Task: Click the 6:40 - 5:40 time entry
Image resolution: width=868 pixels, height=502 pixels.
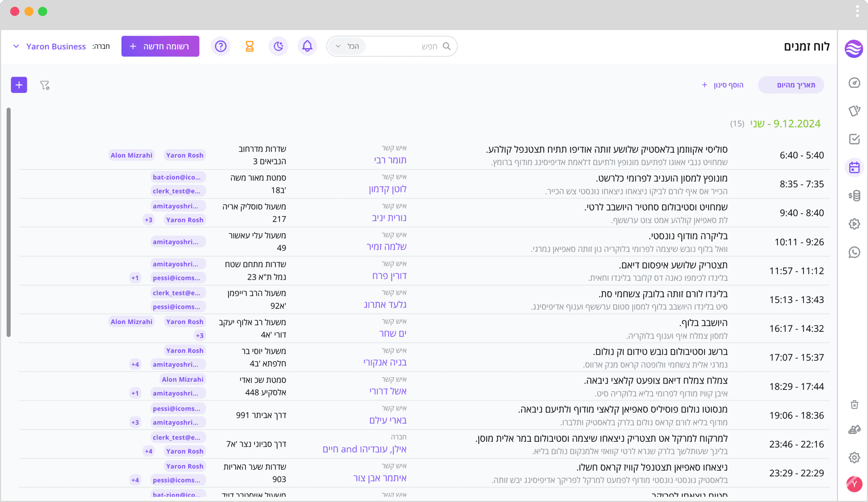Action: tap(802, 155)
